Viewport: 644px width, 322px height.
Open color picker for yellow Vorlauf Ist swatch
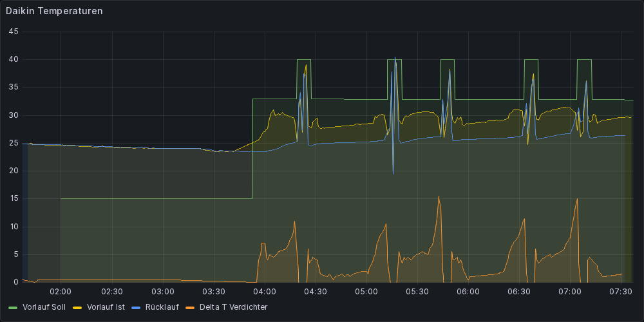pos(77,307)
